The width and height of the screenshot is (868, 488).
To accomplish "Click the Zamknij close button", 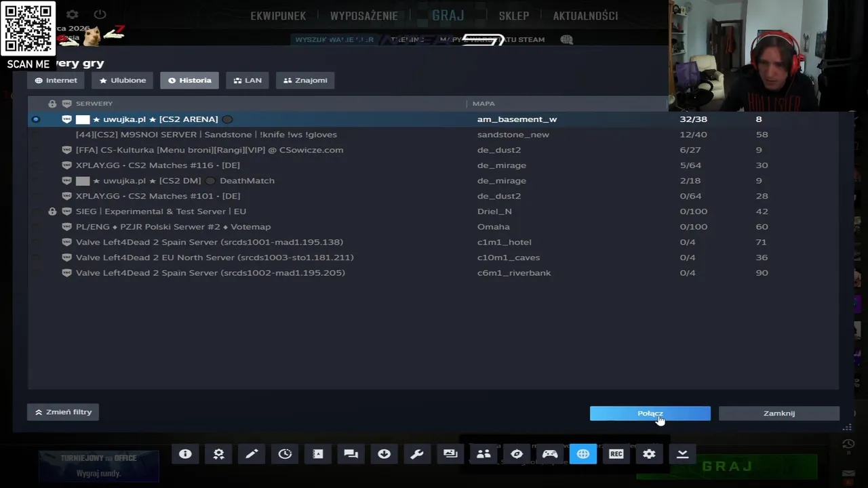I will tap(779, 413).
